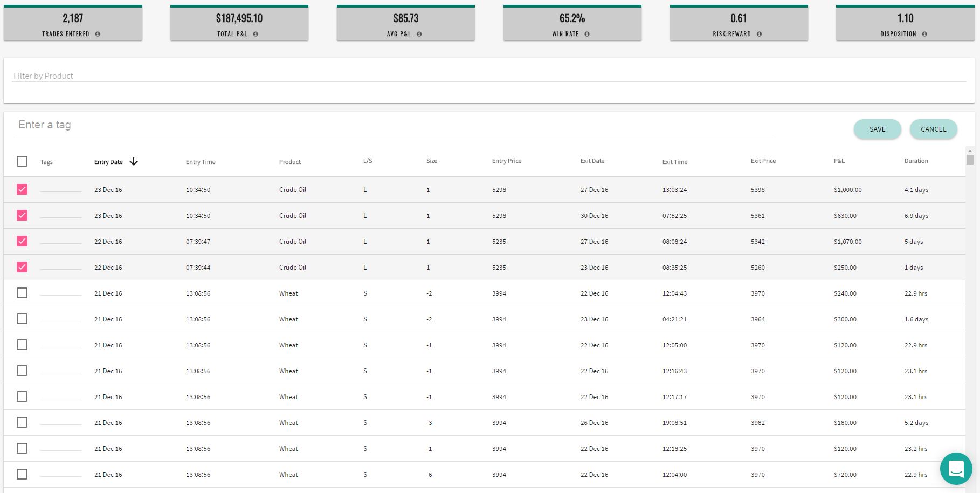Click the table's vertical scrollbar thumb

click(970, 160)
